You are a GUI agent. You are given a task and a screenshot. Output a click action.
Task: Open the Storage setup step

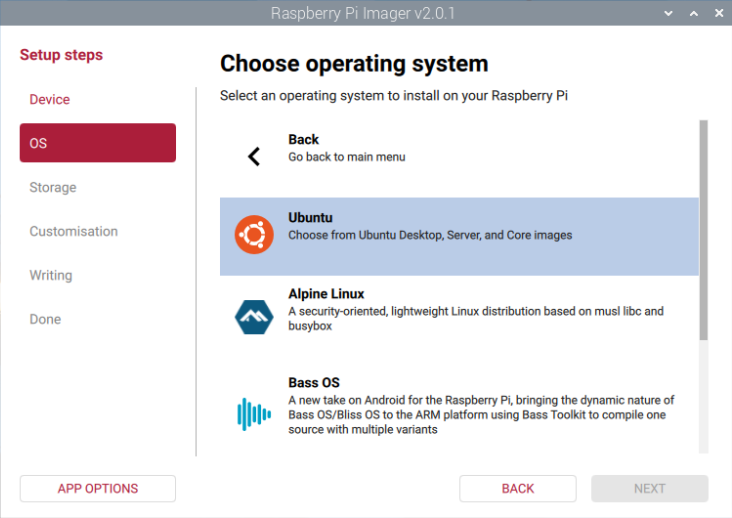click(x=53, y=188)
